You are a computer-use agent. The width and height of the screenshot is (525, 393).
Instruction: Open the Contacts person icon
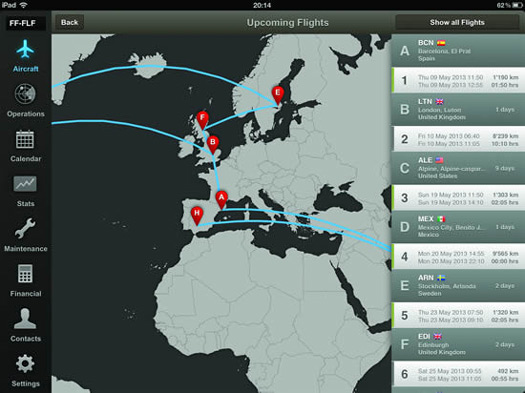coord(25,318)
